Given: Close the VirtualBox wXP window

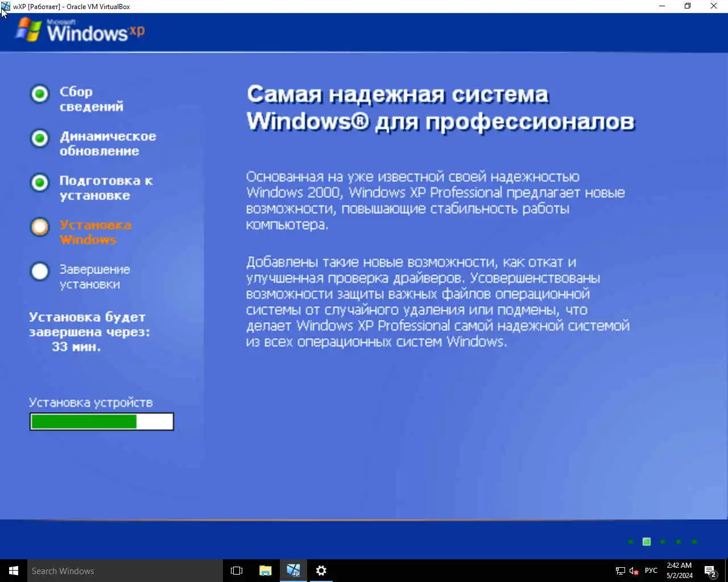Looking at the screenshot, I should [x=714, y=6].
